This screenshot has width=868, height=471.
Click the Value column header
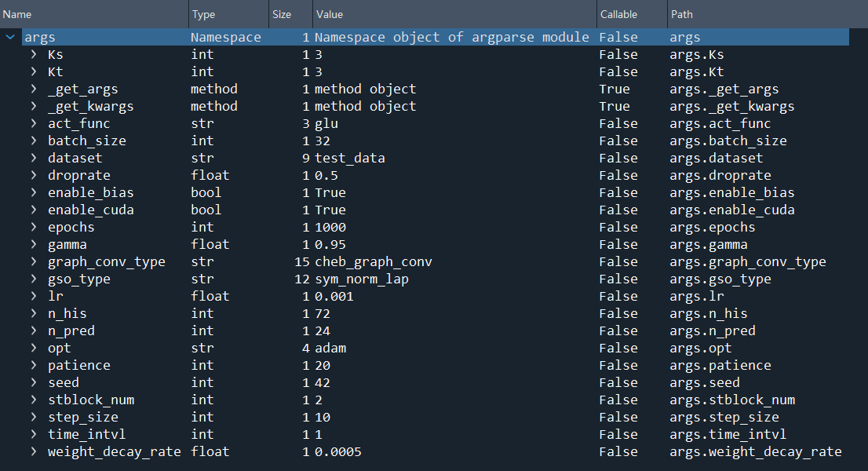coord(329,14)
